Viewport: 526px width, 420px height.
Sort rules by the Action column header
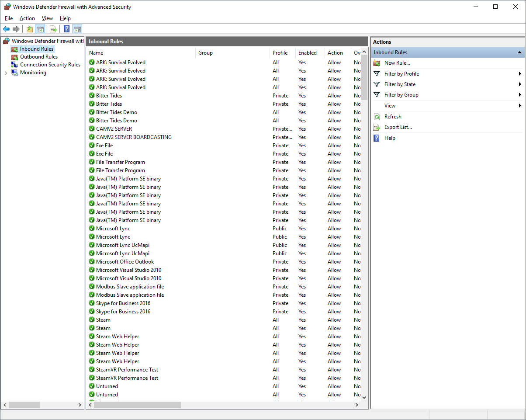point(337,53)
